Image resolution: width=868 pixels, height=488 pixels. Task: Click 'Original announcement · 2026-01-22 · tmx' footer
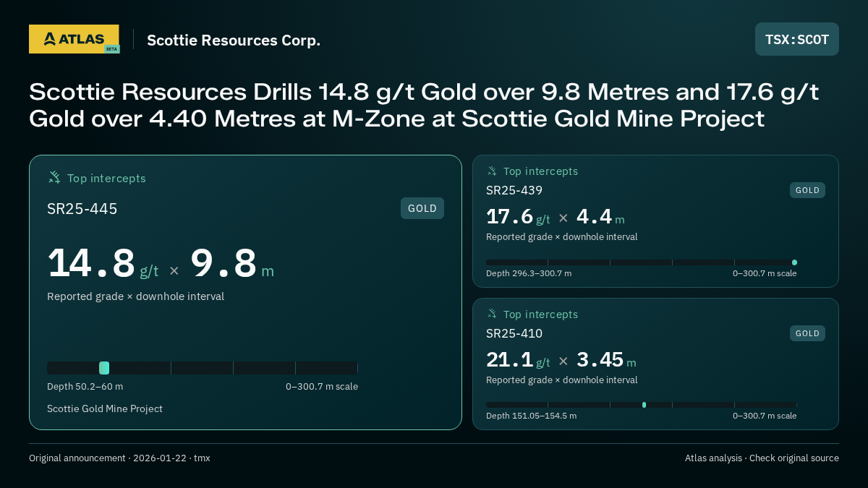[x=119, y=458]
